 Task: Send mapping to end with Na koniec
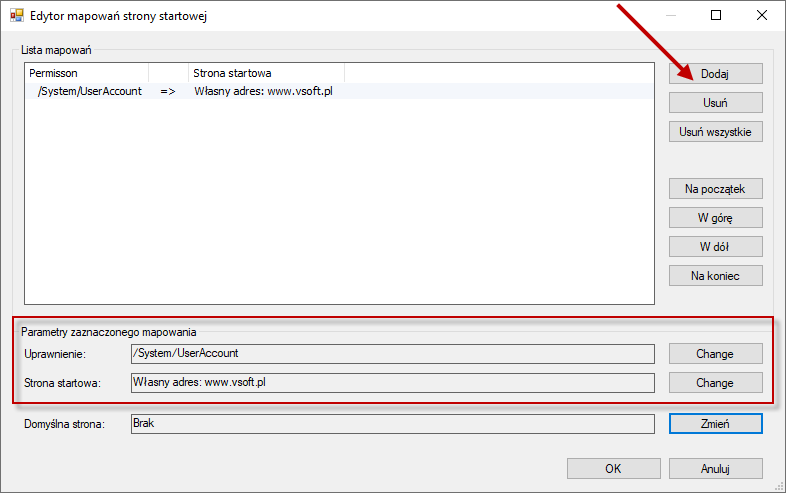(715, 276)
